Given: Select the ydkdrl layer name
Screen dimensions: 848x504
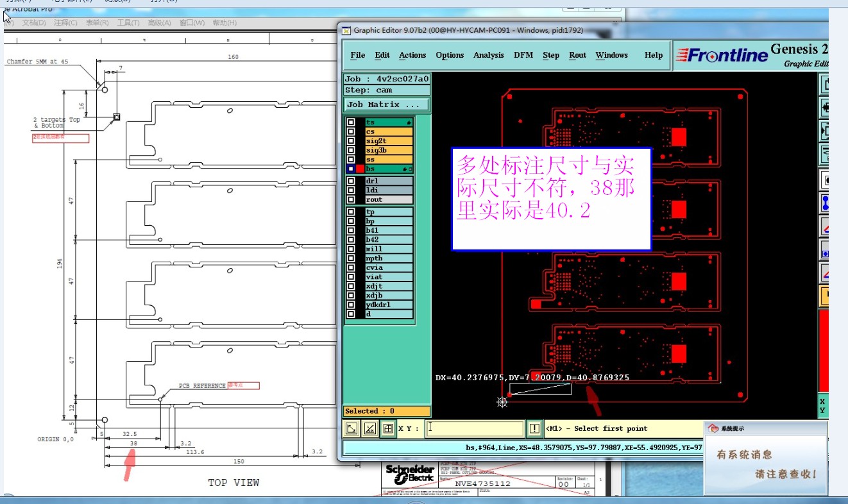Looking at the screenshot, I should pyautogui.click(x=389, y=305).
